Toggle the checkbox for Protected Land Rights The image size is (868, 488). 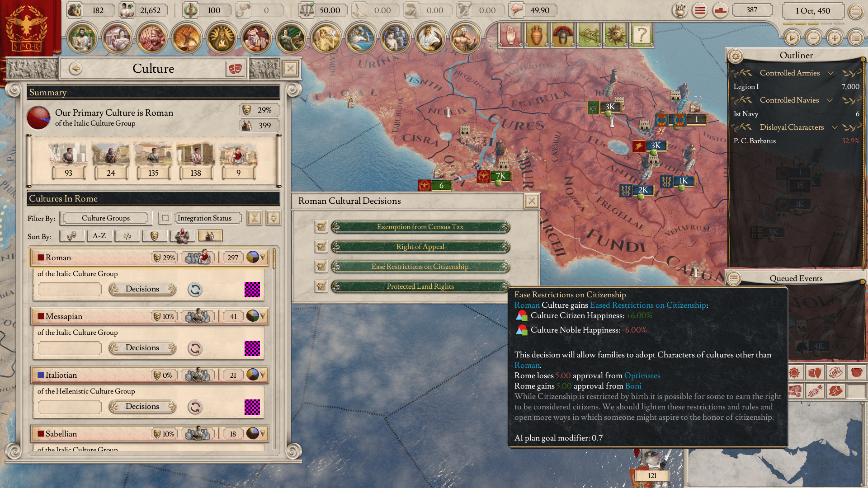pyautogui.click(x=321, y=286)
